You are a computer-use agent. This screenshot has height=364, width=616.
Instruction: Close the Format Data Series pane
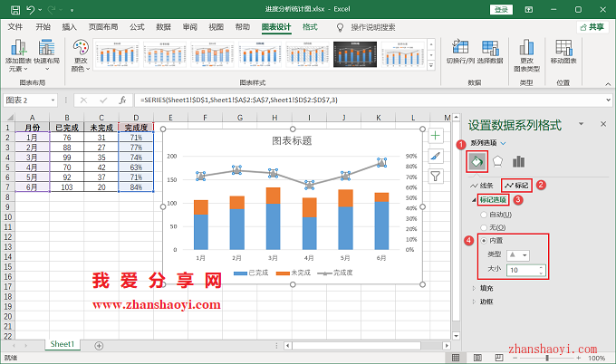(x=603, y=124)
